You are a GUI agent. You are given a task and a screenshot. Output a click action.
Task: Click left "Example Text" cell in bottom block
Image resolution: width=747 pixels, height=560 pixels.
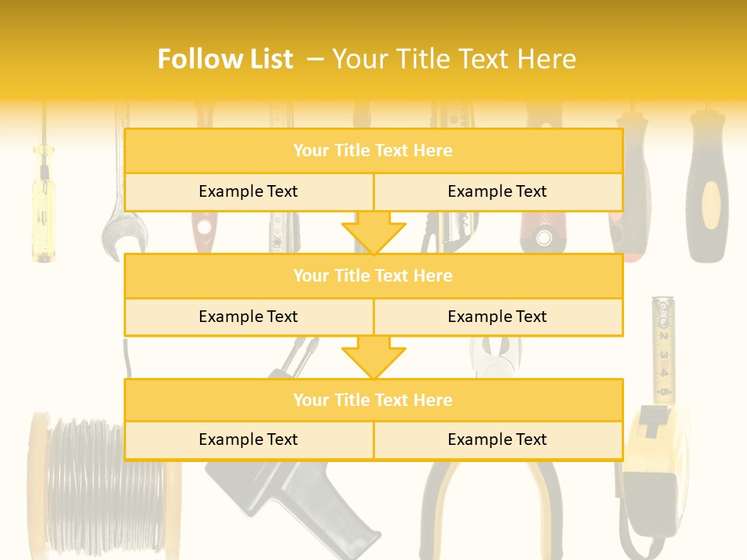[248, 440]
